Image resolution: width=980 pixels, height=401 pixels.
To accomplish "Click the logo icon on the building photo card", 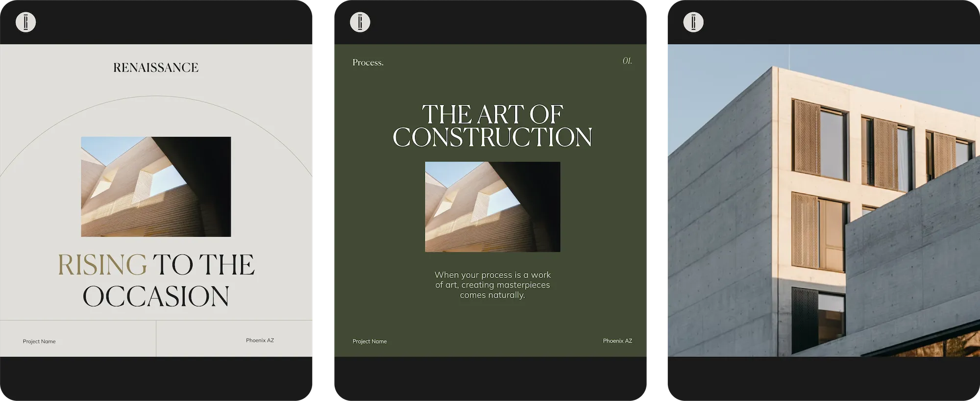I will coord(693,22).
